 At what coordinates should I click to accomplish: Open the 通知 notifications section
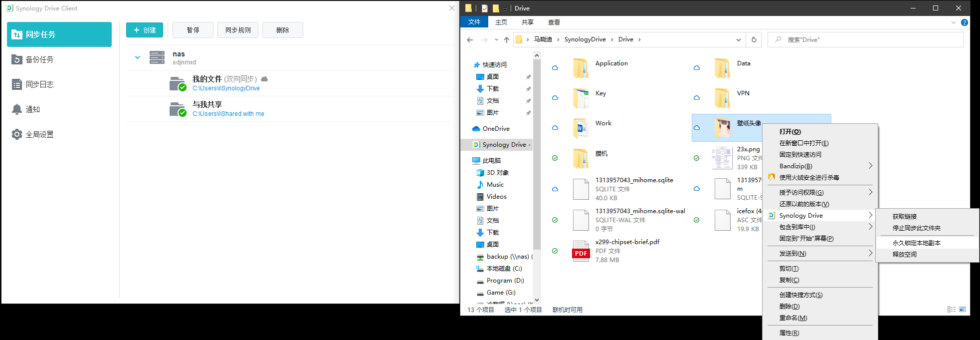point(59,109)
